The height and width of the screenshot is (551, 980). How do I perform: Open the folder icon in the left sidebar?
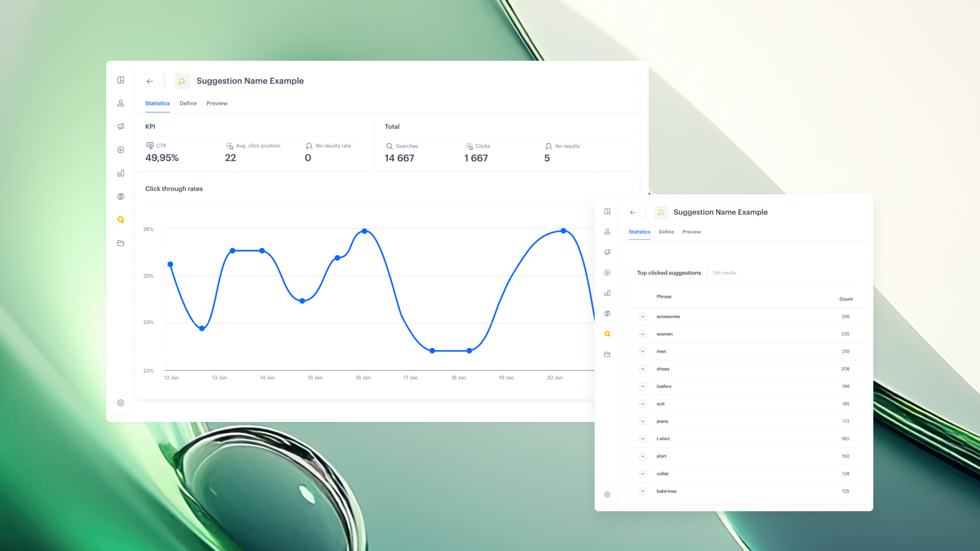pos(120,243)
